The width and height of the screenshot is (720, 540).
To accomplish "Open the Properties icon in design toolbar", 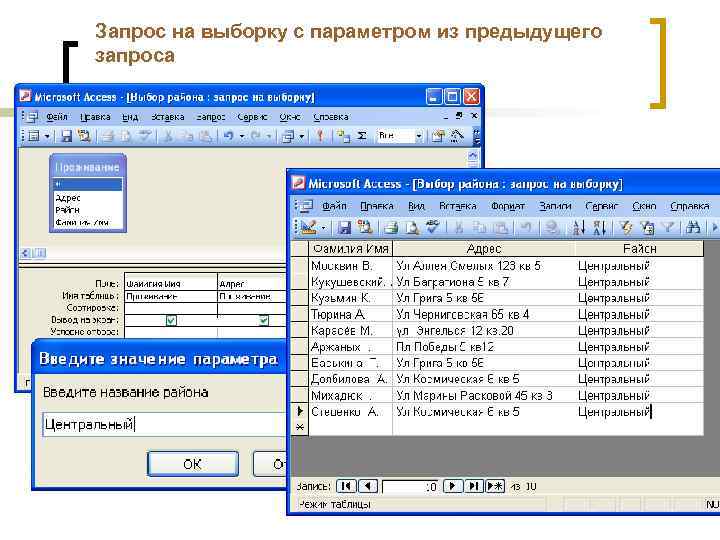I will point(438,136).
